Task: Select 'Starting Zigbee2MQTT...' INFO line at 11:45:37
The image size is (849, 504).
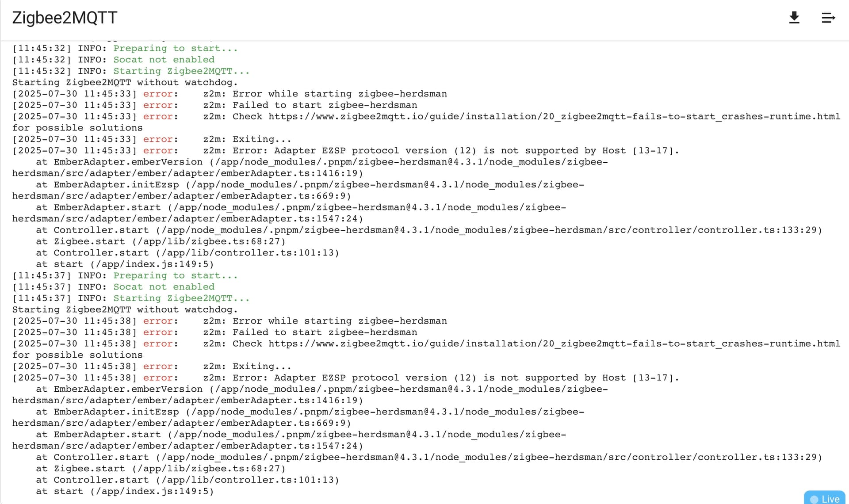Action: click(131, 298)
